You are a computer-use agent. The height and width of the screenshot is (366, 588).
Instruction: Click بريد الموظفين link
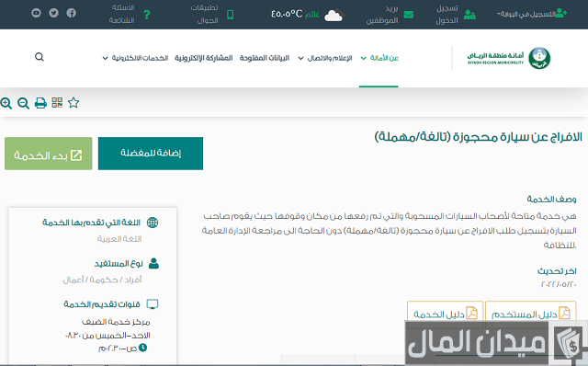[382, 15]
